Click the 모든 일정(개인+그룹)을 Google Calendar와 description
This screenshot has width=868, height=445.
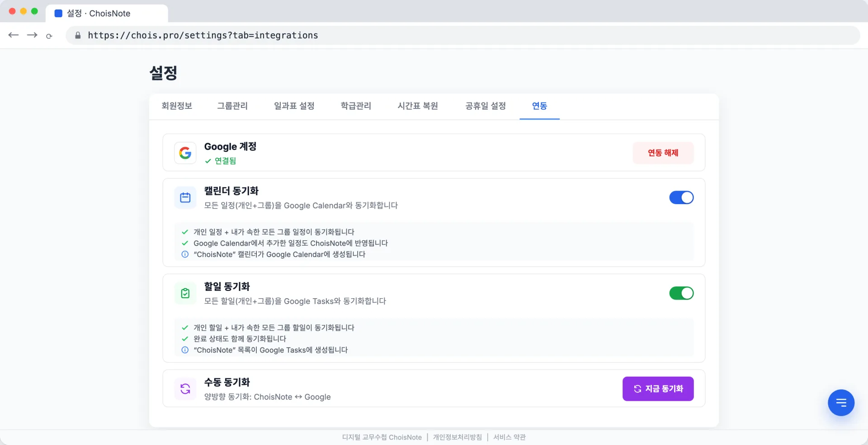[x=301, y=206]
